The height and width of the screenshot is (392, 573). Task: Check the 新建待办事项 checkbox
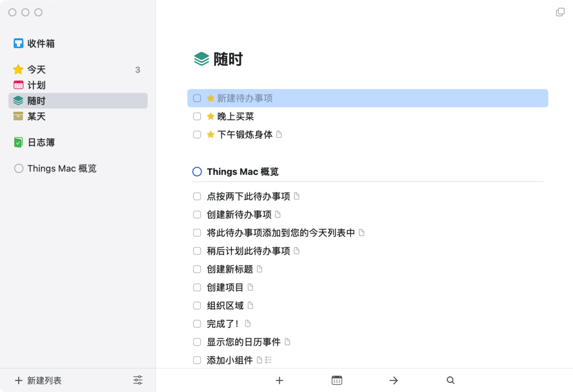pyautogui.click(x=197, y=98)
